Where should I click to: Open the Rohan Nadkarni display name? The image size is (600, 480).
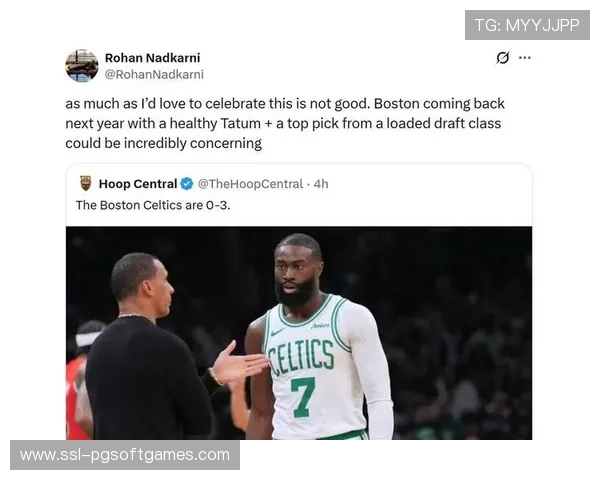(152, 58)
